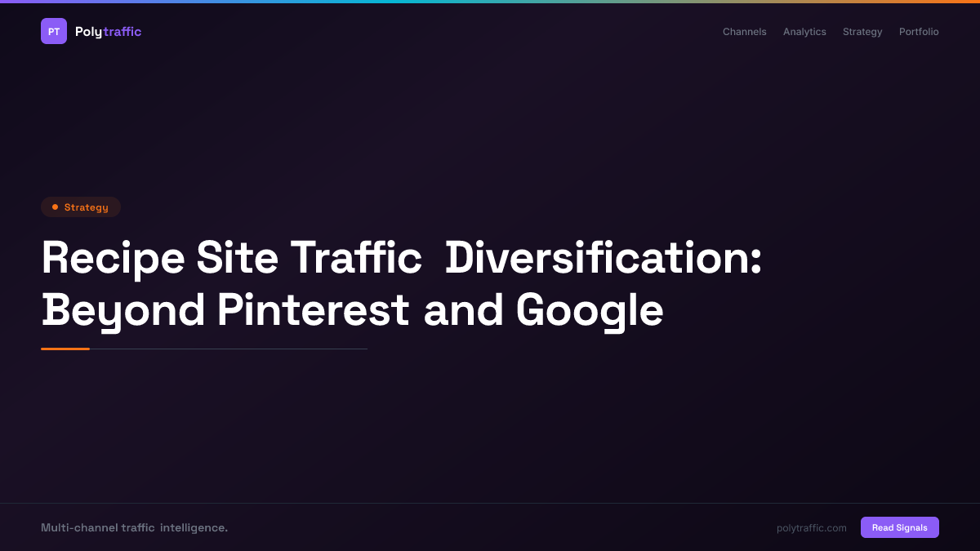Click the Strategy category pill badge
The width and height of the screenshot is (980, 551).
(81, 207)
